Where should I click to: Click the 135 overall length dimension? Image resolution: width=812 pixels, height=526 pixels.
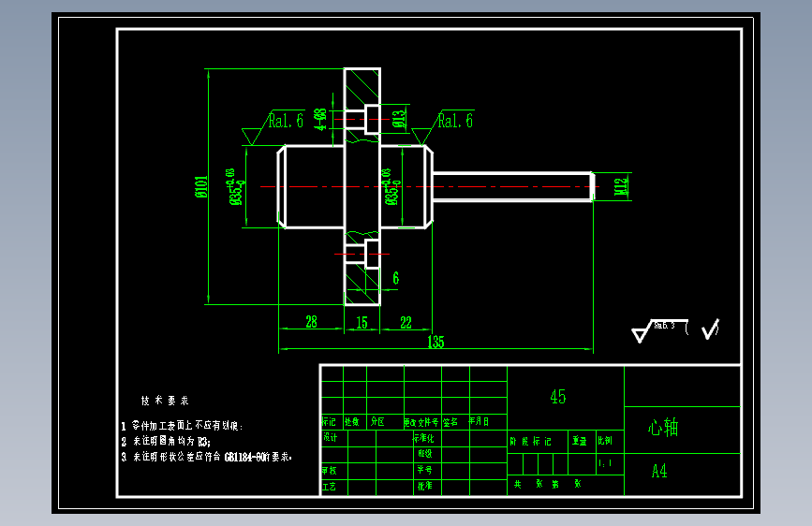[x=436, y=342]
